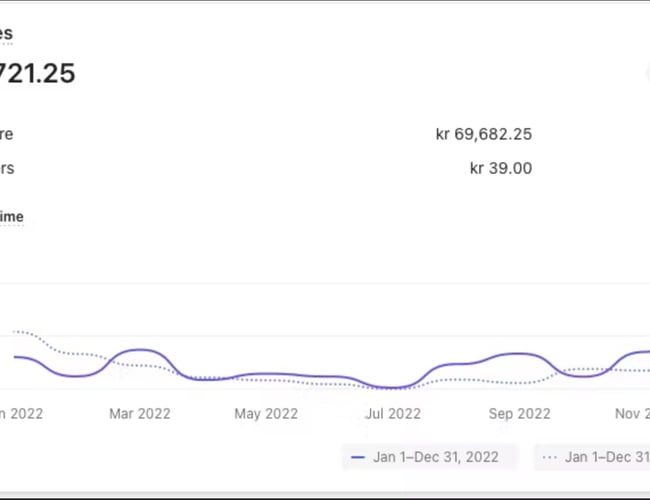
Task: Open the dotted-underlined sales over time label
Action: 11,217
